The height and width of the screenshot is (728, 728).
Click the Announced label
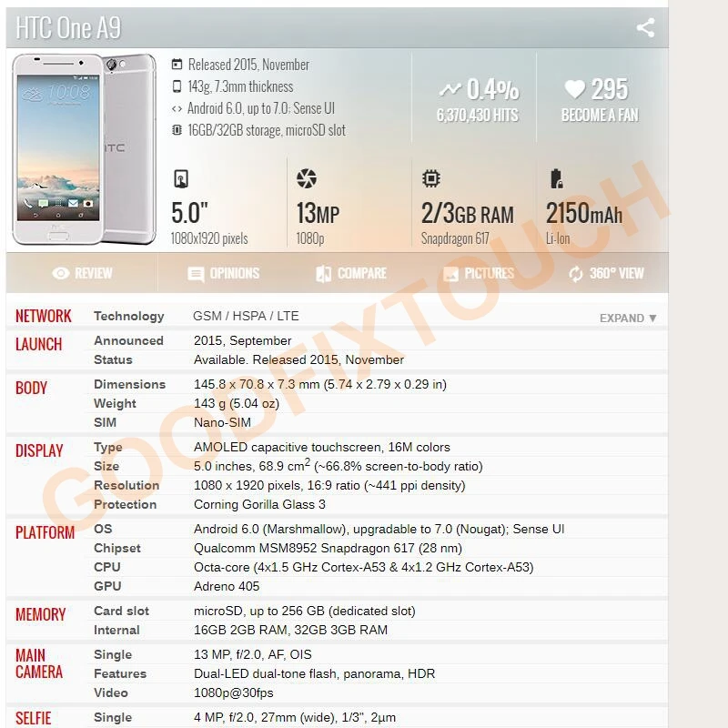(128, 340)
